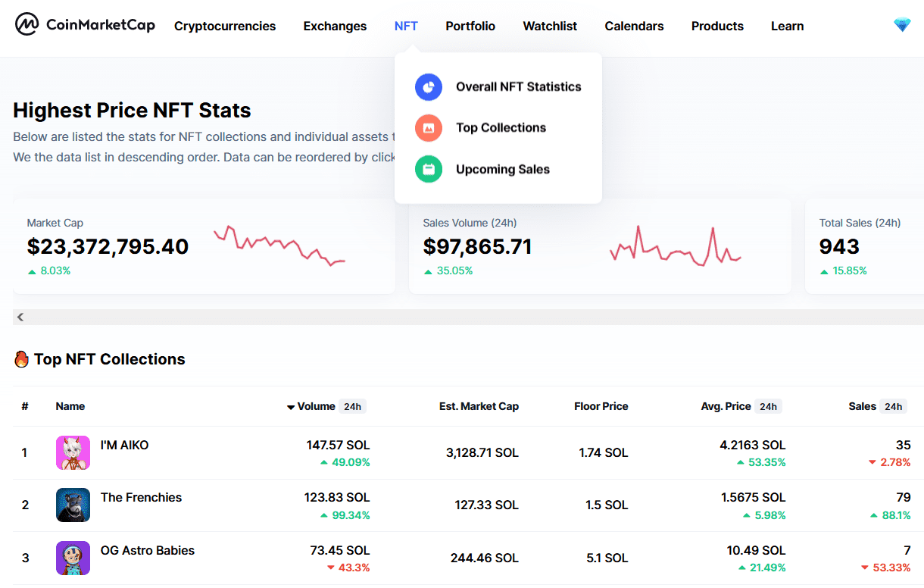Click the 88.1% sales change value

(x=891, y=515)
